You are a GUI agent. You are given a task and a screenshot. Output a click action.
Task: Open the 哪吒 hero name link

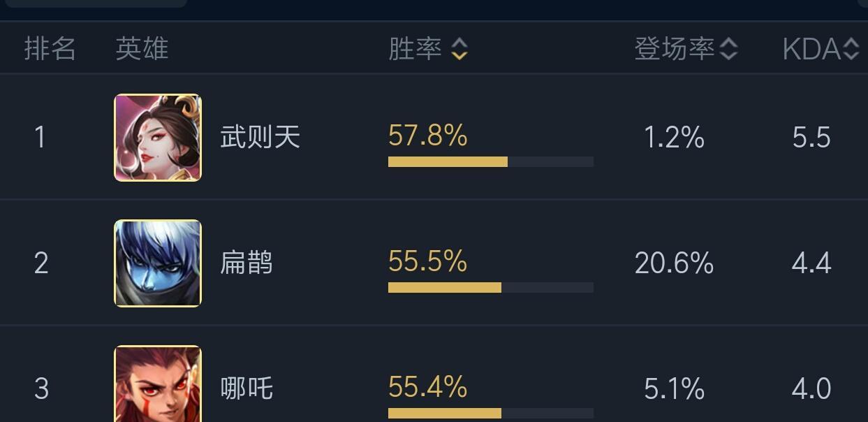[x=247, y=388]
